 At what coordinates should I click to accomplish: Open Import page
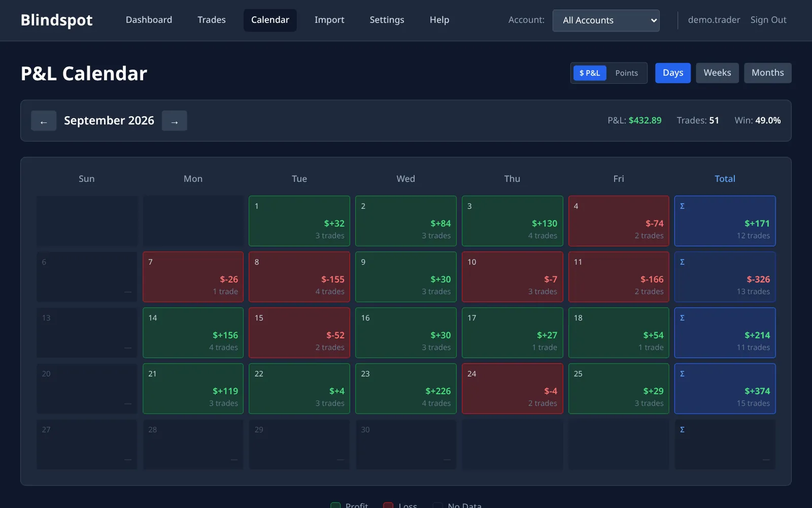(329, 20)
